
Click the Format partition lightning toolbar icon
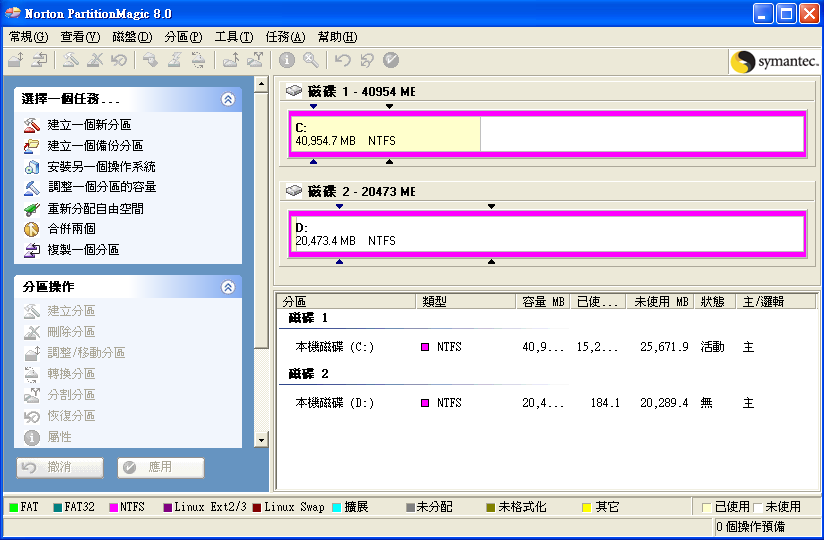click(174, 60)
